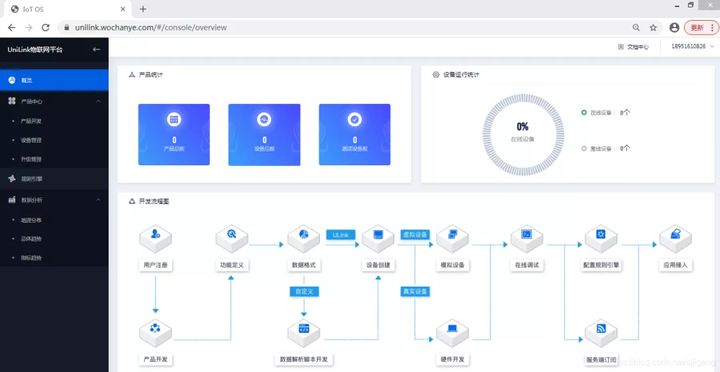Viewport: 720px width, 372px height.
Task: Click the 用户注册 cube icon in flowchart
Action: (x=155, y=238)
